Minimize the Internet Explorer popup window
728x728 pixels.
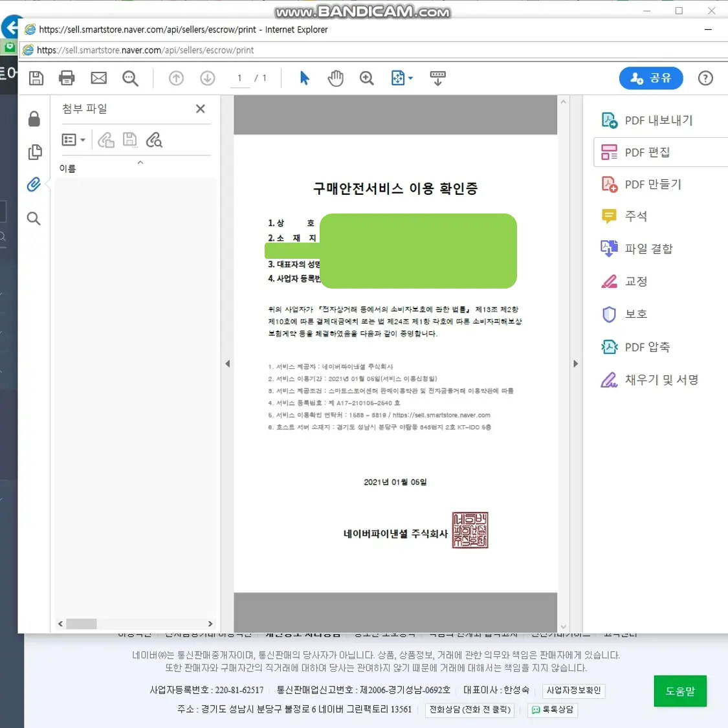707,29
